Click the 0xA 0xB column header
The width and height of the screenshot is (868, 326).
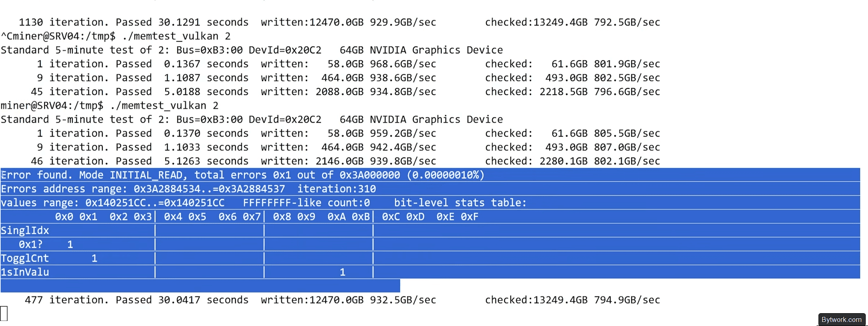(349, 216)
